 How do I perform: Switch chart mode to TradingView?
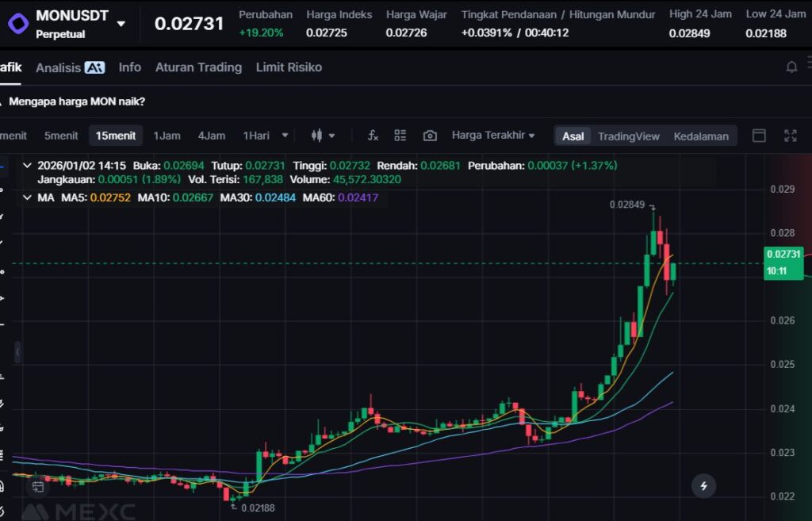(x=628, y=136)
